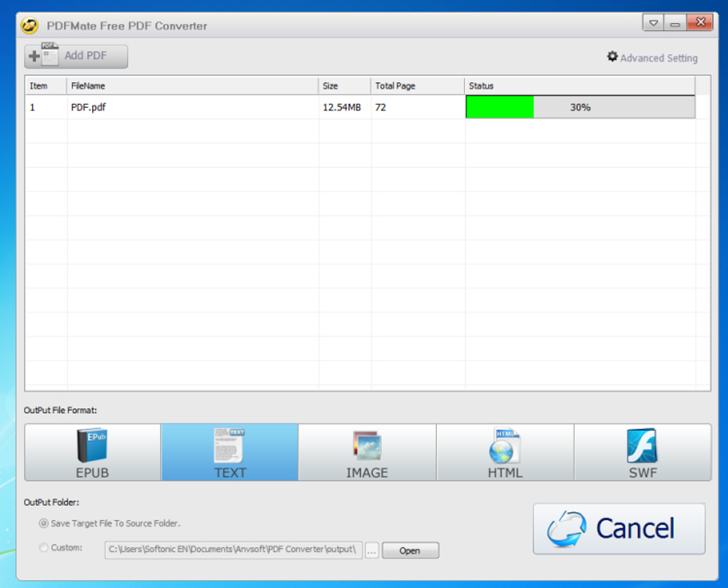Click the Advanced Setting gear icon

[x=612, y=56]
